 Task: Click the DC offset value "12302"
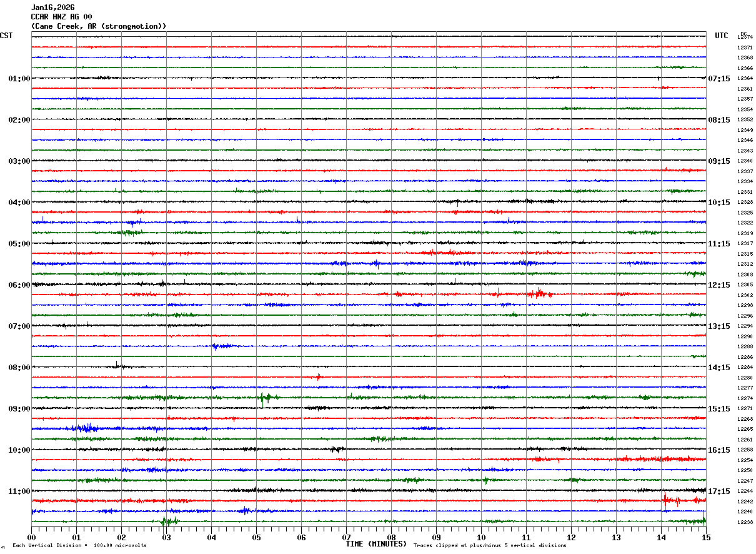[x=745, y=295]
